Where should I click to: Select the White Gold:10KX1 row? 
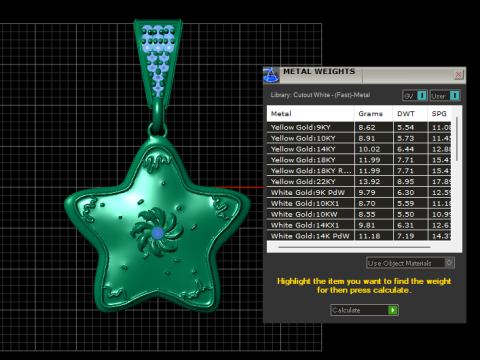tap(359, 203)
